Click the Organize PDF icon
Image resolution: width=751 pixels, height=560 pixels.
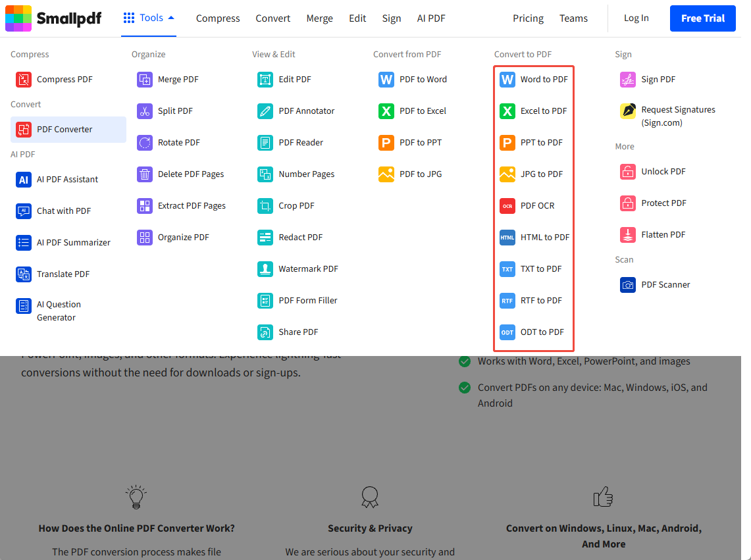[145, 238]
